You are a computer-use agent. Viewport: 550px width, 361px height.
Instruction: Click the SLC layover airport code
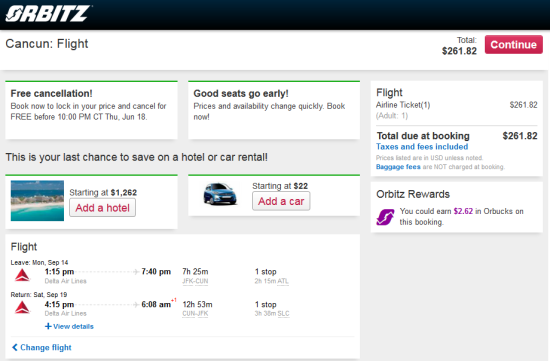(x=283, y=314)
